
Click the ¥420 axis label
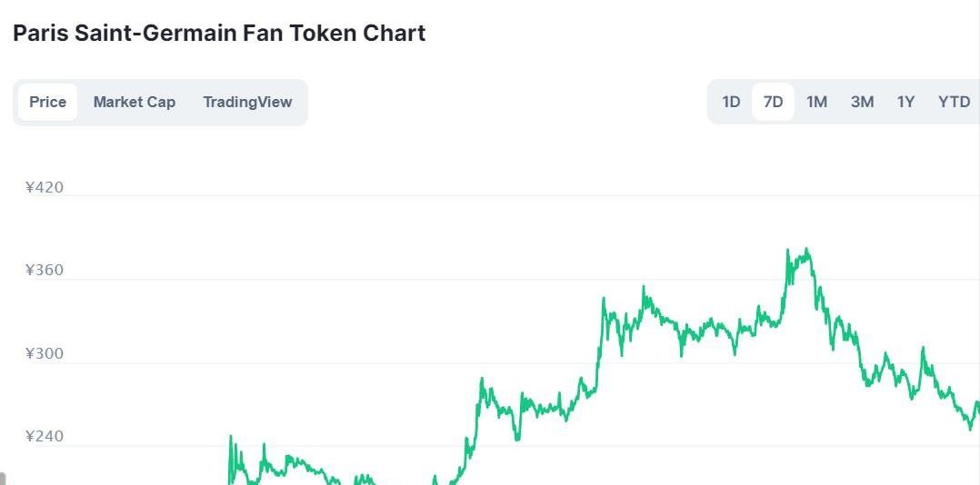tap(44, 188)
